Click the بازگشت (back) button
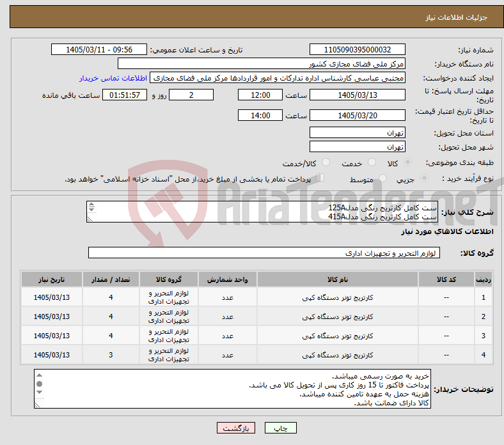 (x=235, y=428)
